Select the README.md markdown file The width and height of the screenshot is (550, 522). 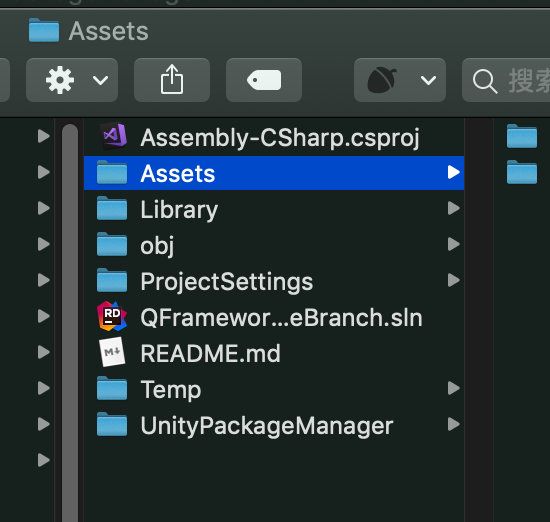pos(274,353)
